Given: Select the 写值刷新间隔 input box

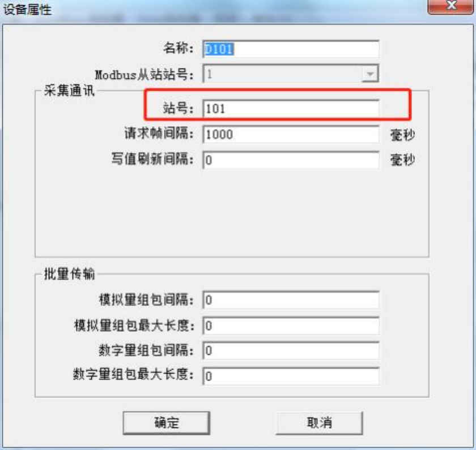Looking at the screenshot, I should (291, 160).
